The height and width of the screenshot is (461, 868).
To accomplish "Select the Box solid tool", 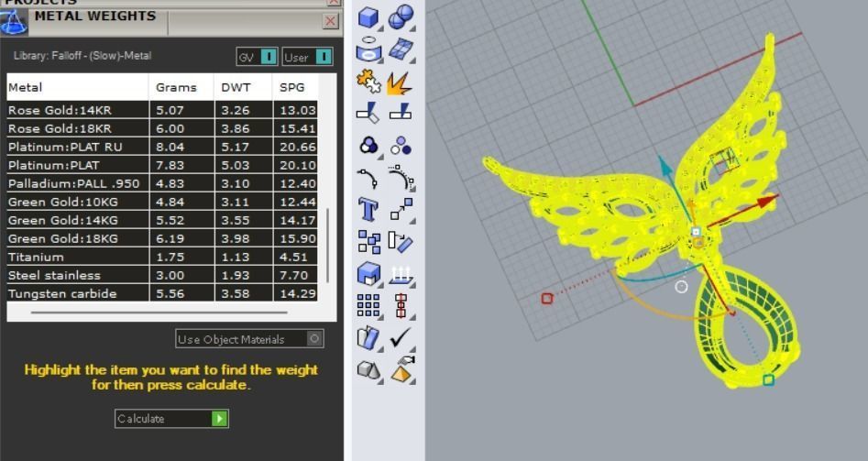I will (368, 17).
